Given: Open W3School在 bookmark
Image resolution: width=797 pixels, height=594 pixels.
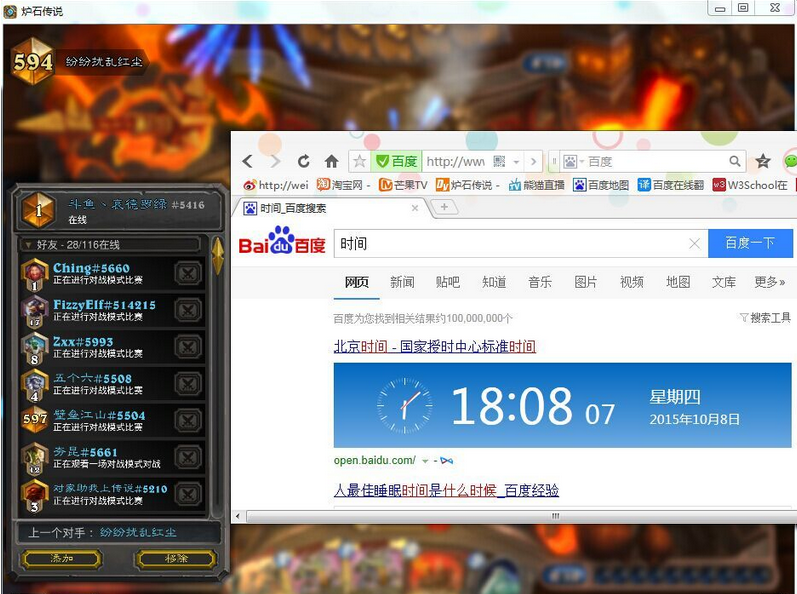Looking at the screenshot, I should tap(750, 185).
